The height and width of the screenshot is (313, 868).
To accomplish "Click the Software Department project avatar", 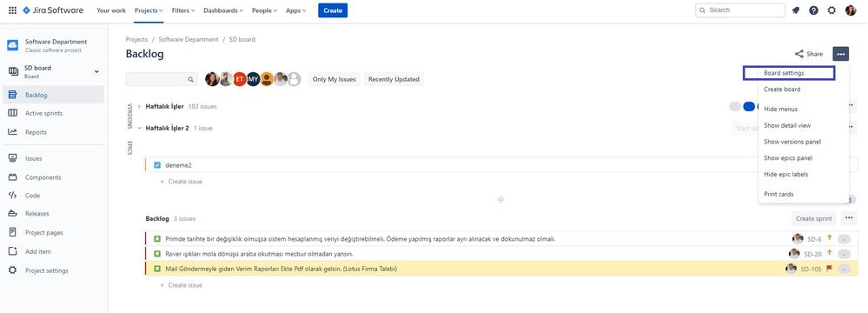I will (12, 45).
